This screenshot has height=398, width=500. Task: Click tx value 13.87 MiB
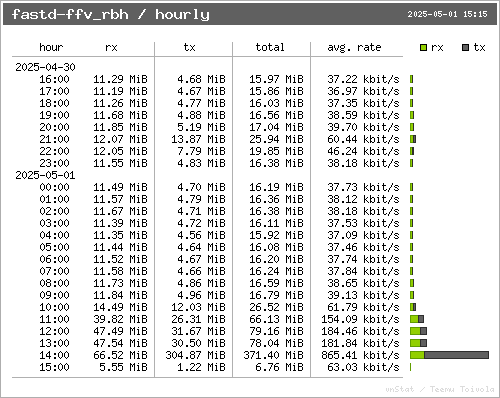pyautogui.click(x=198, y=139)
